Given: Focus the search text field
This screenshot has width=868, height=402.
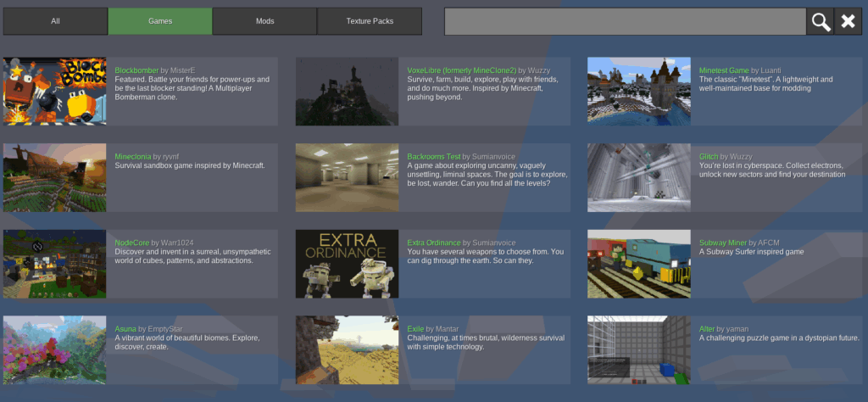Looking at the screenshot, I should pyautogui.click(x=625, y=22).
